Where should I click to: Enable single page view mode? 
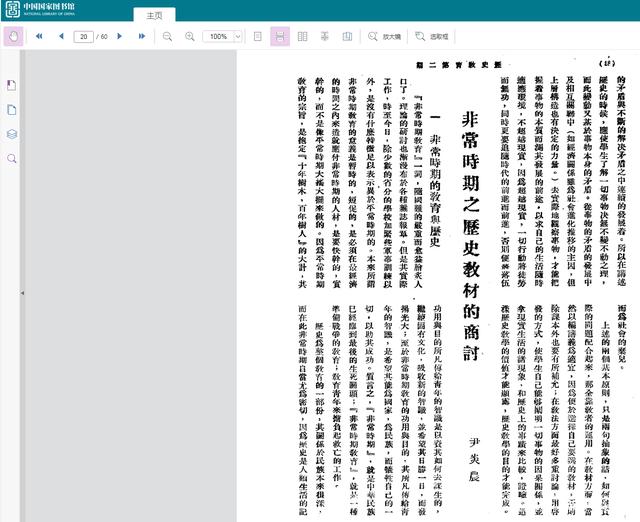258,37
